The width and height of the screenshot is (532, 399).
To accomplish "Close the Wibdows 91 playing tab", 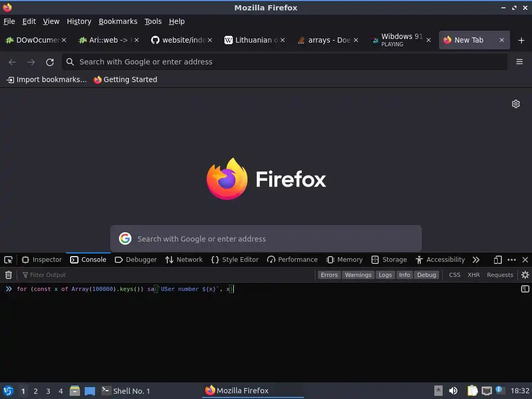I will [429, 40].
